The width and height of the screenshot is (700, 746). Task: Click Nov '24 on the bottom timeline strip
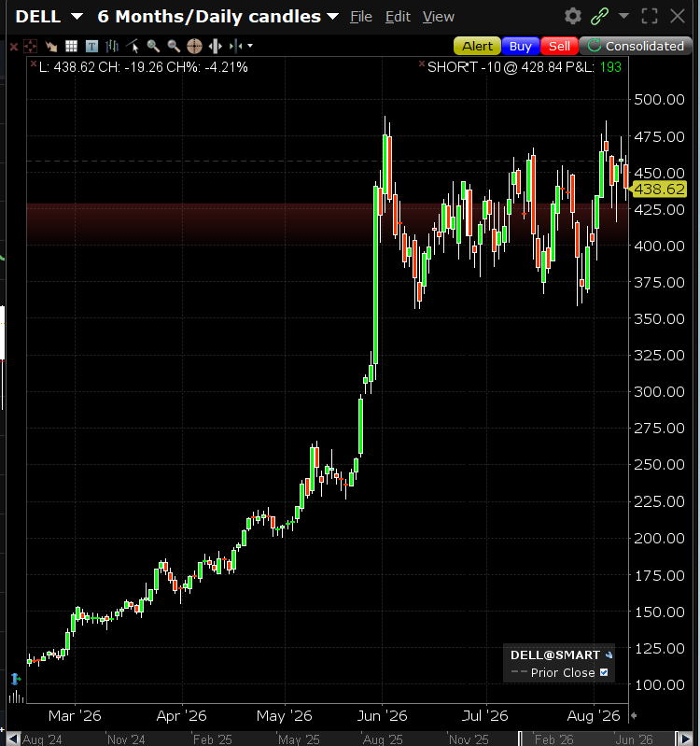click(126, 739)
